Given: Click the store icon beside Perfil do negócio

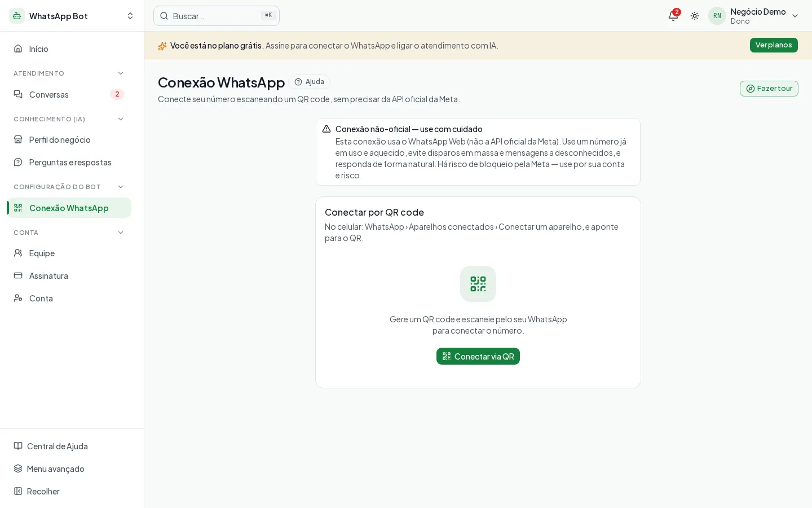Looking at the screenshot, I should tap(18, 139).
